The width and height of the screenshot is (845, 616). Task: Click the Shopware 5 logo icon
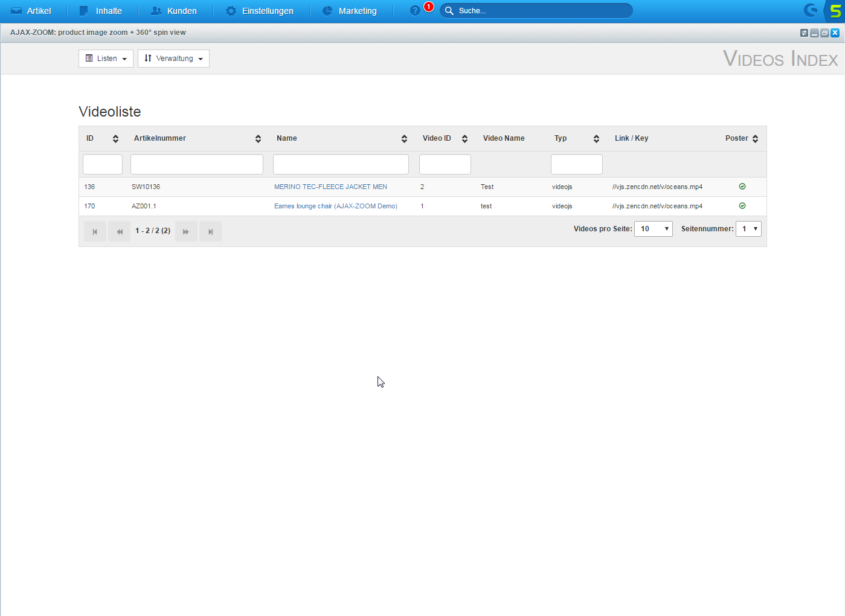click(x=835, y=11)
